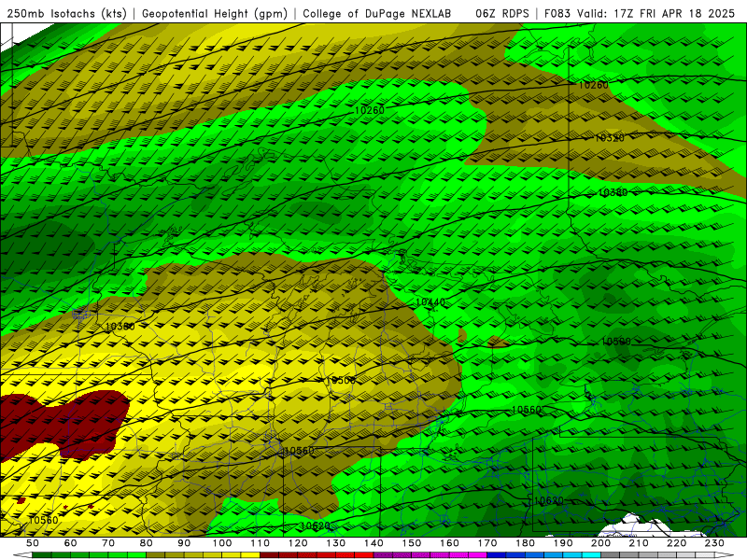Click the 210 value on the color scale

coord(639,543)
